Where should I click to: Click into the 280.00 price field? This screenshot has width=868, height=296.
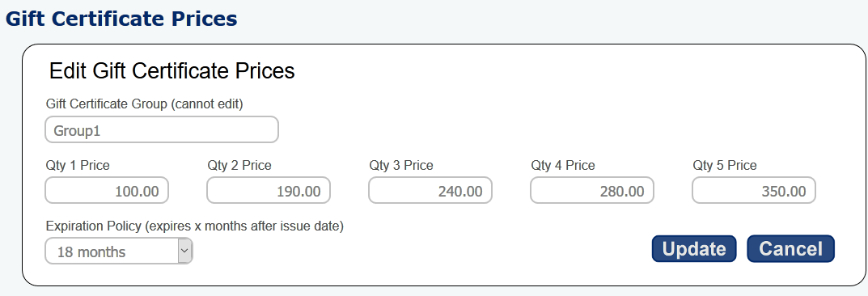click(592, 191)
